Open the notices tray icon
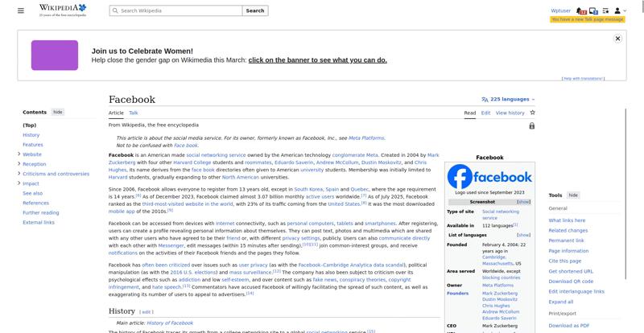This screenshot has width=644, height=333. [593, 11]
